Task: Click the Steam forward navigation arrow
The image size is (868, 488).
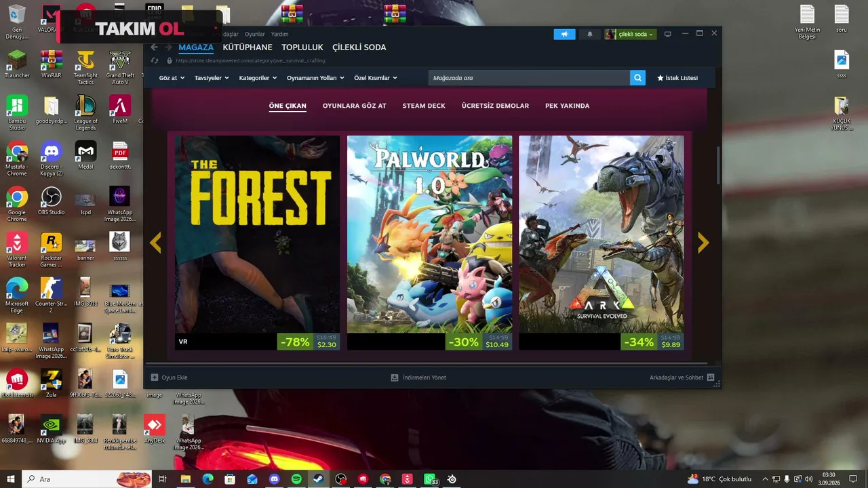Action: [x=168, y=47]
